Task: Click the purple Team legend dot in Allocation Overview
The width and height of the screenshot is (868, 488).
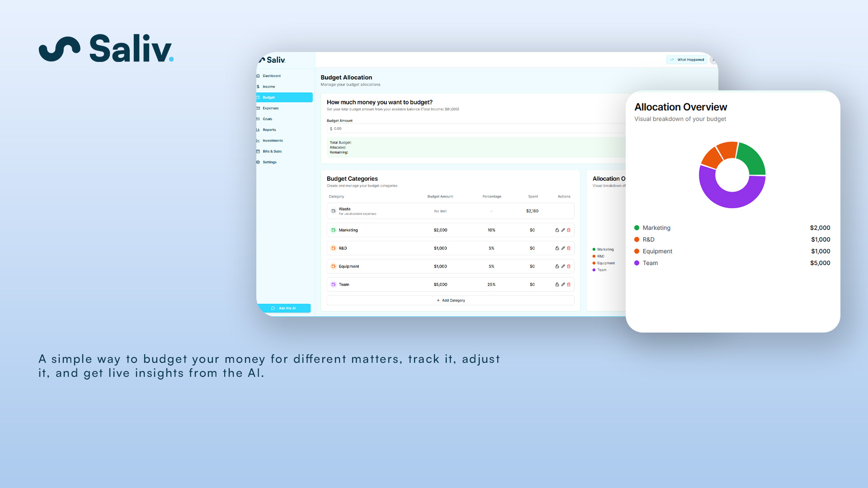Action: coord(637,263)
